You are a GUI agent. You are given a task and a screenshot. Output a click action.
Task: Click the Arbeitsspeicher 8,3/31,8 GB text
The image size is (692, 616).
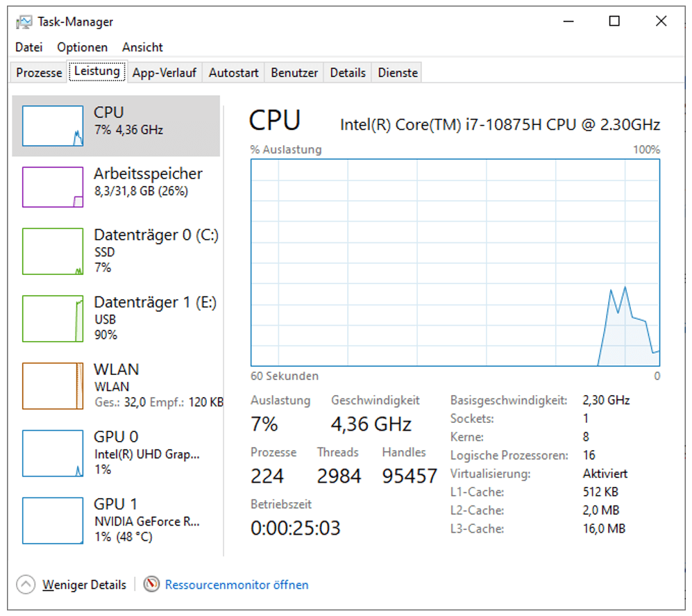coord(141,191)
